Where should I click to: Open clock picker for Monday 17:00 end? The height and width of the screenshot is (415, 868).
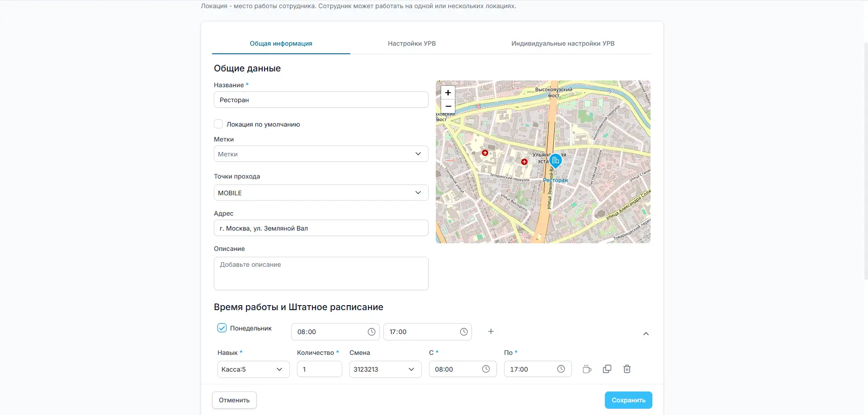(464, 332)
